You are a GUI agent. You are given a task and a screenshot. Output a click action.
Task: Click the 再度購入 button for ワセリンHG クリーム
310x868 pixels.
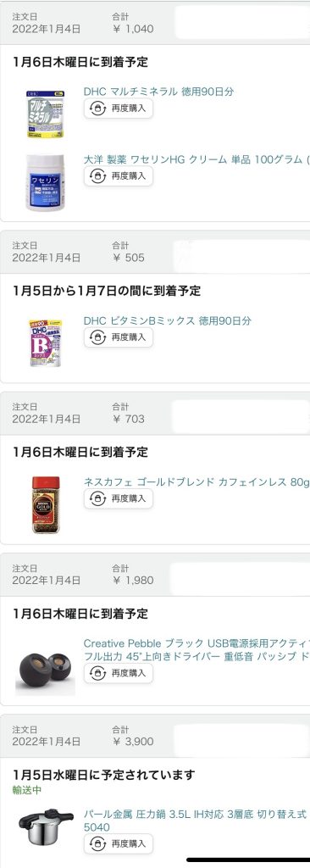click(x=119, y=176)
